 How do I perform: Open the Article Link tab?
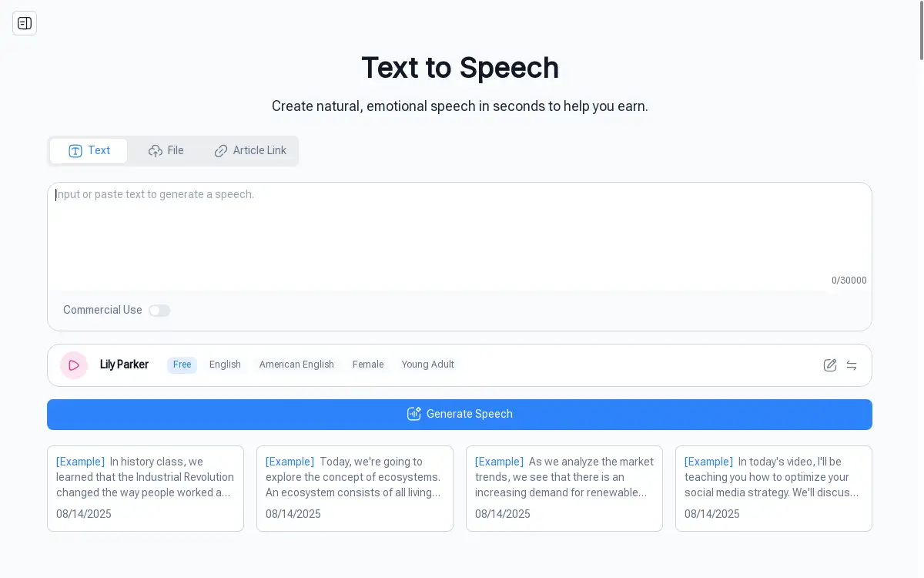point(250,150)
